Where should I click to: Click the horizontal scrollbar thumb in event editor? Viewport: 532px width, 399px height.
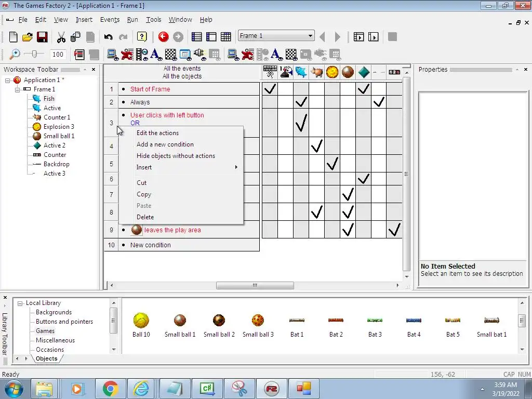point(255,285)
